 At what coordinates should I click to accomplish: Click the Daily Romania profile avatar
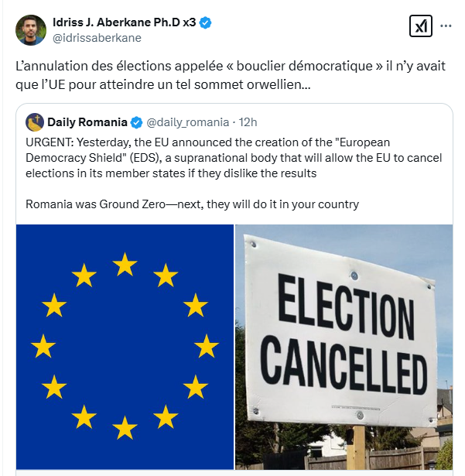coord(35,122)
